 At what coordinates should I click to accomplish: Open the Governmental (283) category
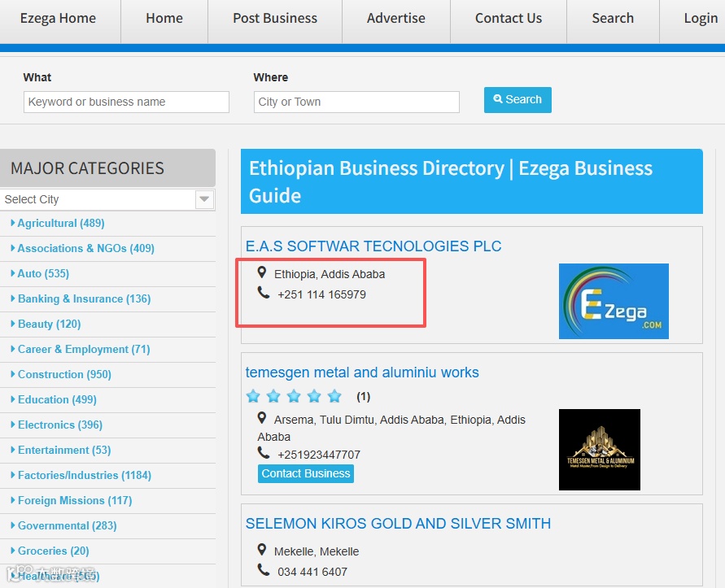67,525
